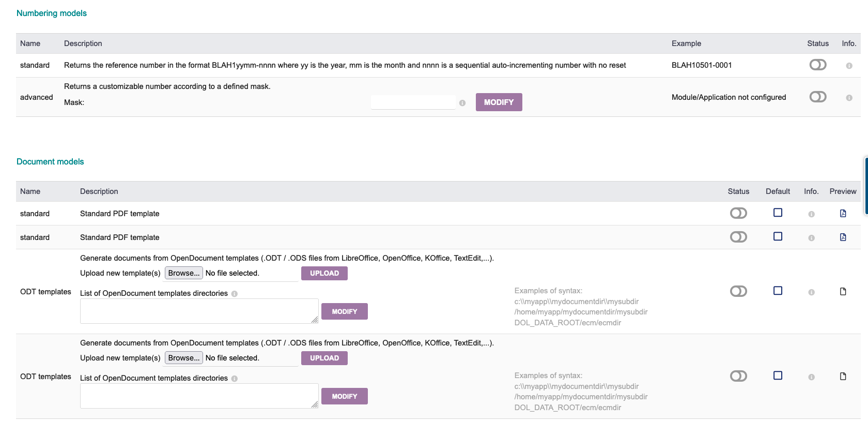Preview the second Standard PDF template
The image size is (868, 436).
[x=843, y=237]
